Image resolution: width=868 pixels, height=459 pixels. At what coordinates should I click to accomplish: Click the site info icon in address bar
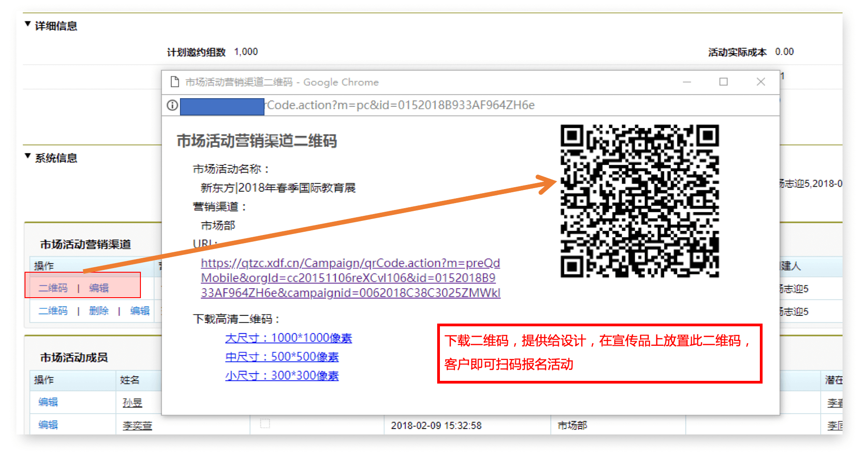tap(172, 105)
